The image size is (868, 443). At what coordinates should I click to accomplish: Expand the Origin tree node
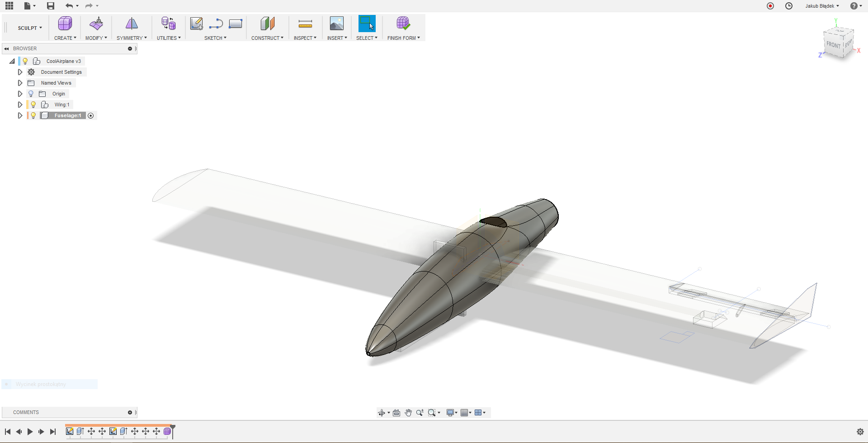20,94
